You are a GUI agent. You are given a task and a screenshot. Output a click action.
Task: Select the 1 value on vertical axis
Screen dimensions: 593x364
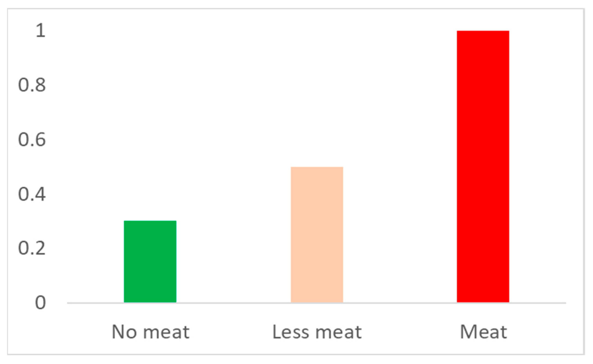[x=40, y=30]
